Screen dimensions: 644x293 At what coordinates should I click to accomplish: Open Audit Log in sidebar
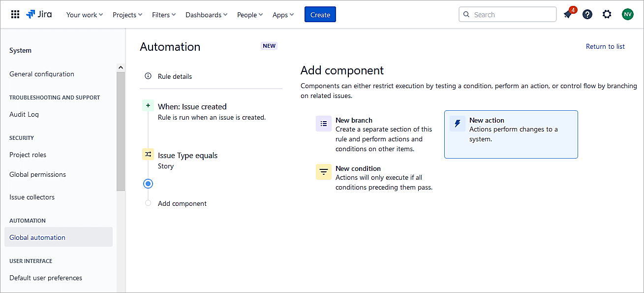click(24, 114)
